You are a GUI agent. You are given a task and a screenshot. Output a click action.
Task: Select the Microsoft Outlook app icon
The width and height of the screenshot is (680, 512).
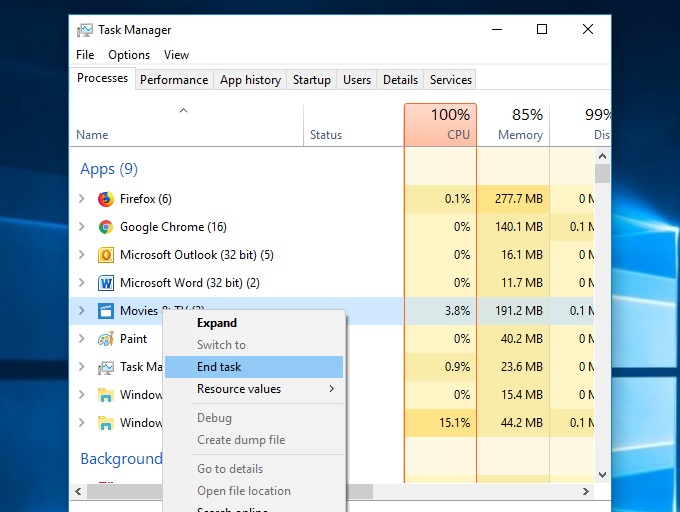pos(106,255)
